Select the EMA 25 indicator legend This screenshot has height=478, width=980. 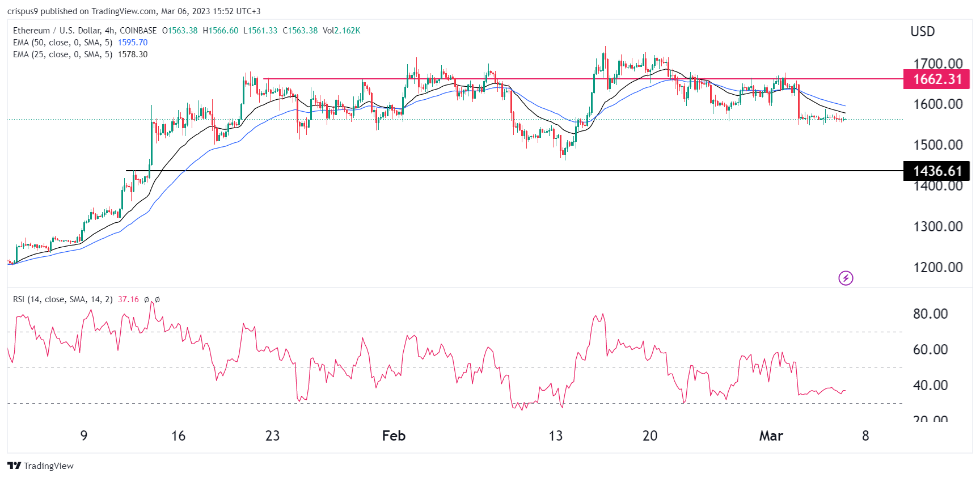click(62, 54)
